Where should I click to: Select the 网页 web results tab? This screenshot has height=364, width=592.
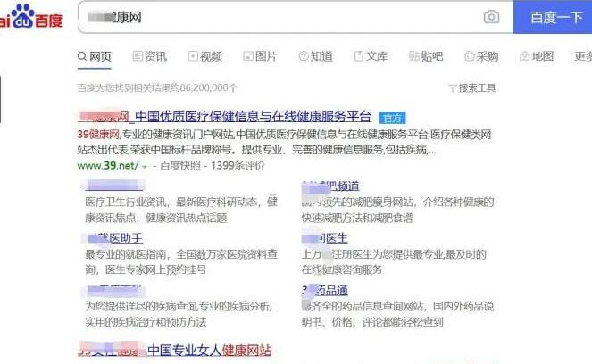95,56
